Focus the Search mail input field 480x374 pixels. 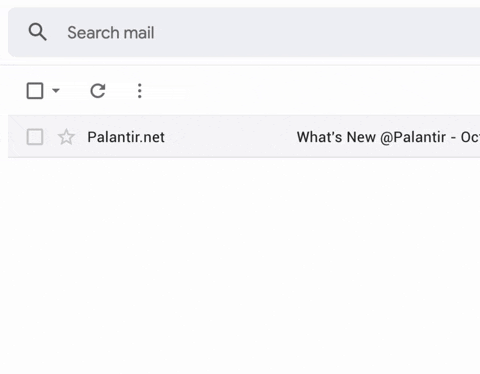coord(244,32)
